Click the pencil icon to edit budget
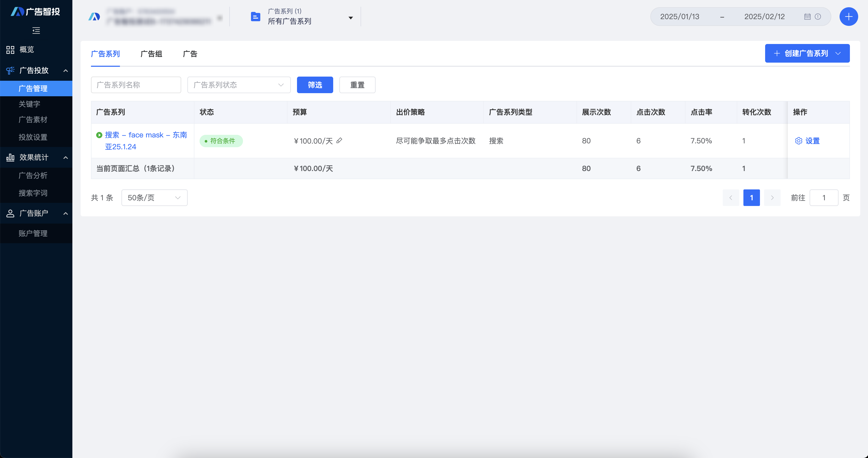 pos(339,140)
